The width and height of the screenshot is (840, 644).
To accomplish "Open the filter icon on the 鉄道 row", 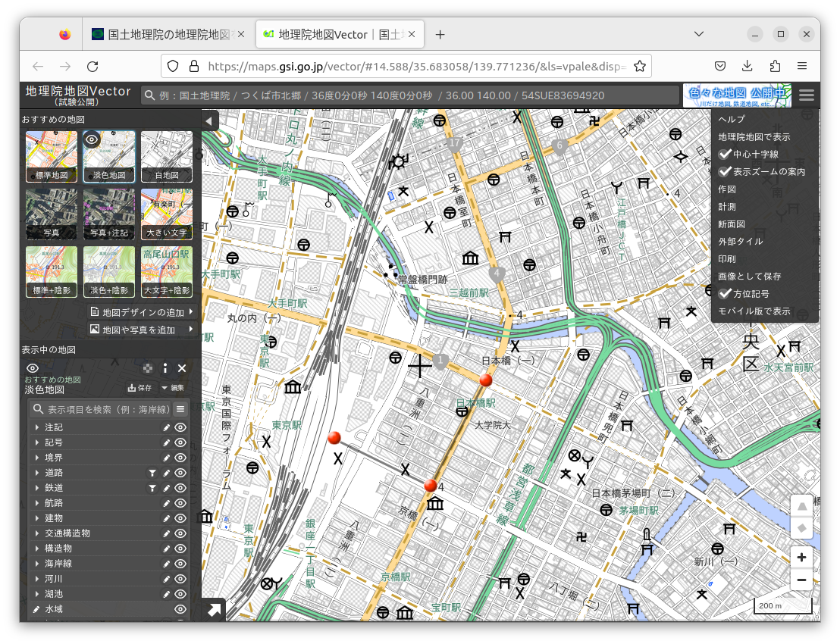I will click(x=152, y=488).
